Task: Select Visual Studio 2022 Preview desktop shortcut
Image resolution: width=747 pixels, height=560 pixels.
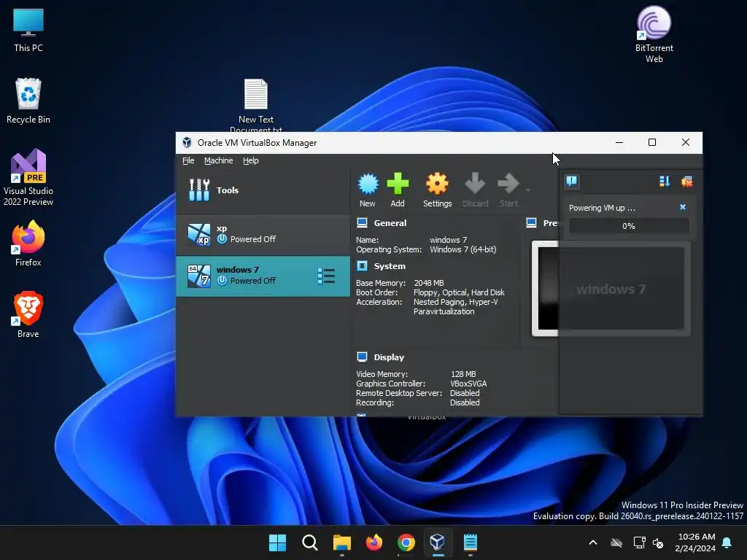Action: [28, 177]
